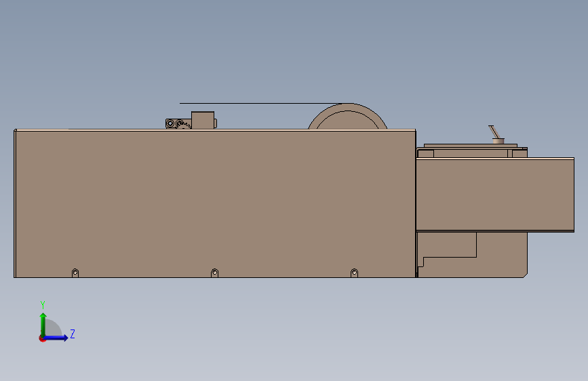Pick the left mounting hole at the housing bottom
The image size is (588, 381).
[x=75, y=273]
